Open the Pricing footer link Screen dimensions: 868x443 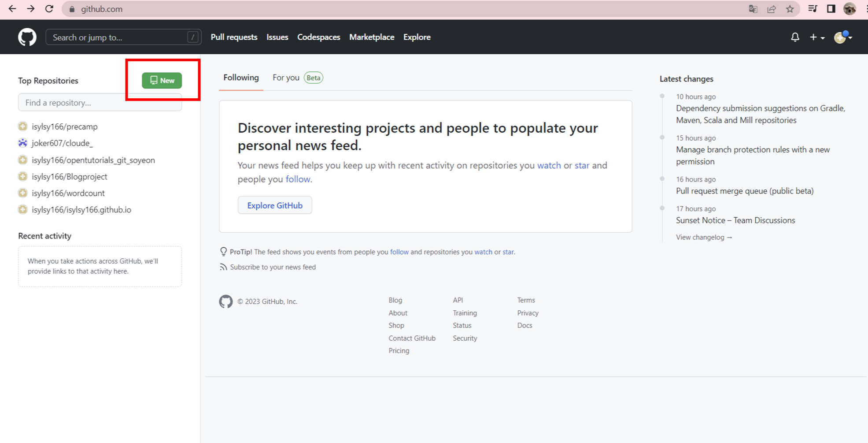(x=399, y=350)
